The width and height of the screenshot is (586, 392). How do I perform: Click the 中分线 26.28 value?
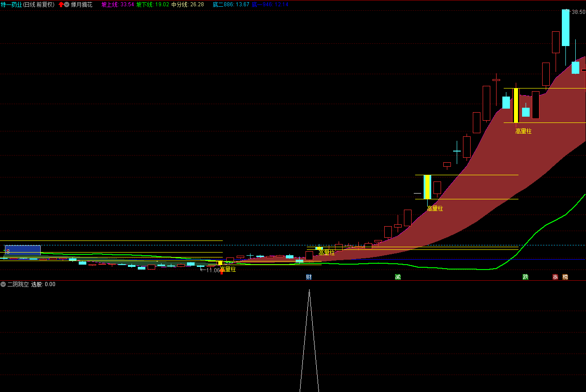click(187, 4)
